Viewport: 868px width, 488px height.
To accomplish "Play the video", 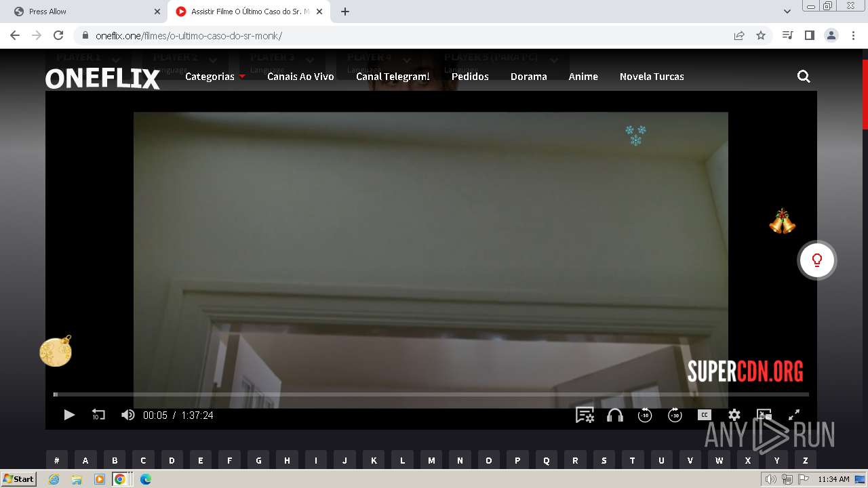I will tap(69, 415).
